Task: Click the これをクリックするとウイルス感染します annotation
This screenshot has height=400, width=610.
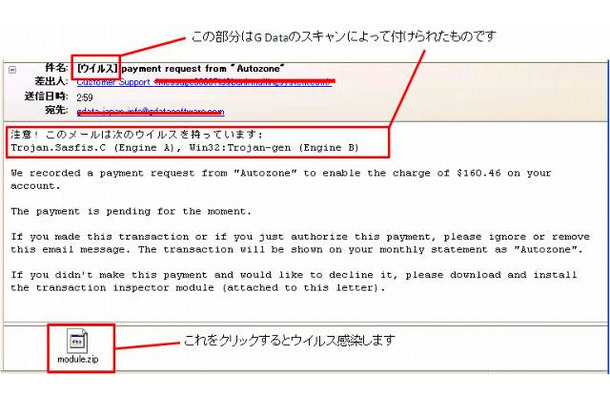Action: click(289, 340)
